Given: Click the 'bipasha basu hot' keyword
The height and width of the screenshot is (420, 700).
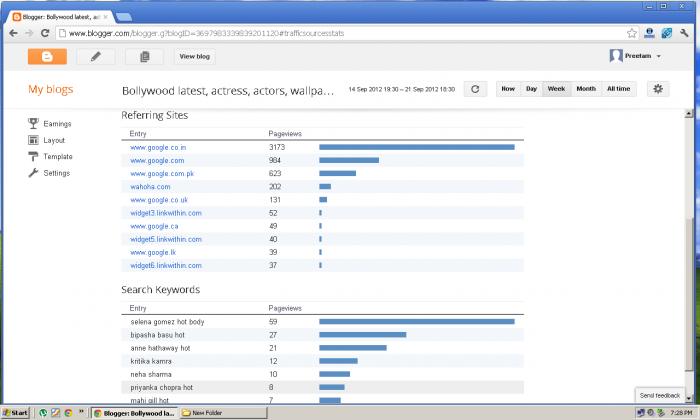Looking at the screenshot, I should point(157,335).
